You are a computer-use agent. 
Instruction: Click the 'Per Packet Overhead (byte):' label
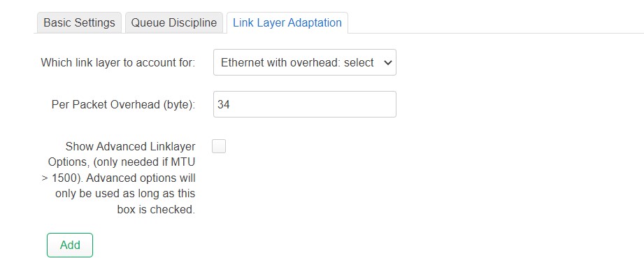(123, 105)
